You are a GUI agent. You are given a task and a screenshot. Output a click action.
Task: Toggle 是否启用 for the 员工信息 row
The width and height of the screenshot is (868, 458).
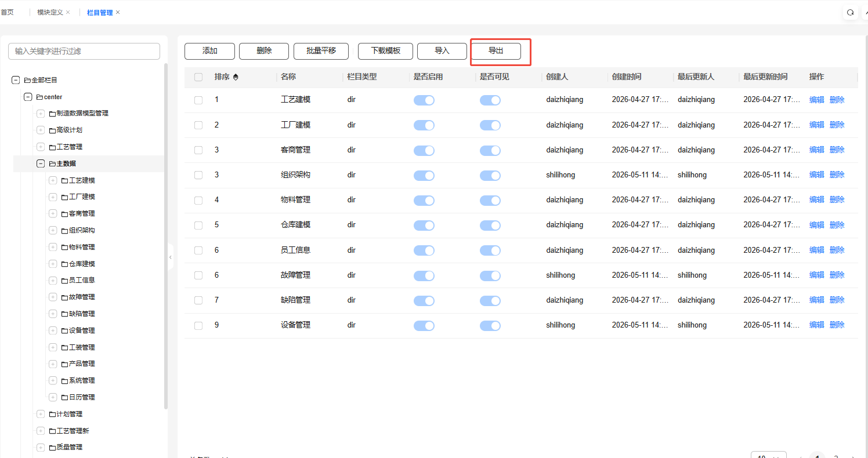424,250
